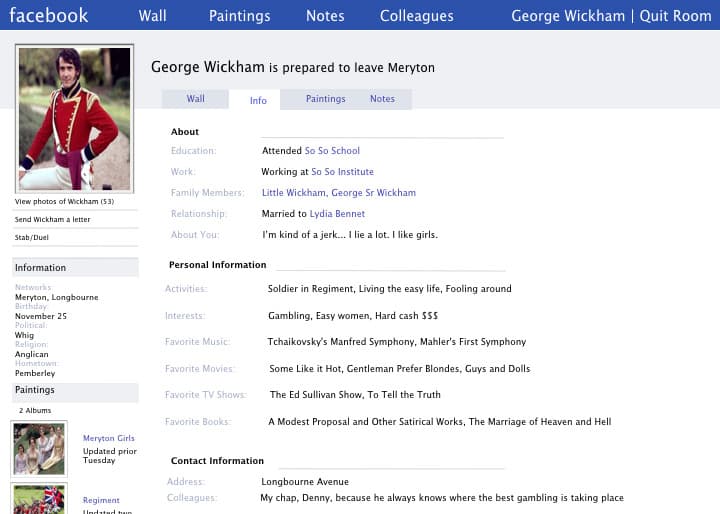The image size is (720, 514).
Task: Open the Meryton Girls album title link
Action: 109,439
